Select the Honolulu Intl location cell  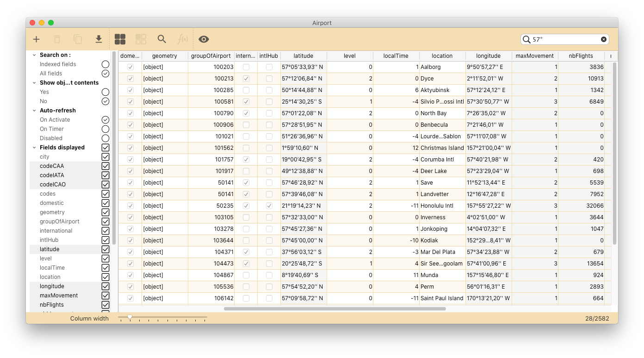click(442, 206)
